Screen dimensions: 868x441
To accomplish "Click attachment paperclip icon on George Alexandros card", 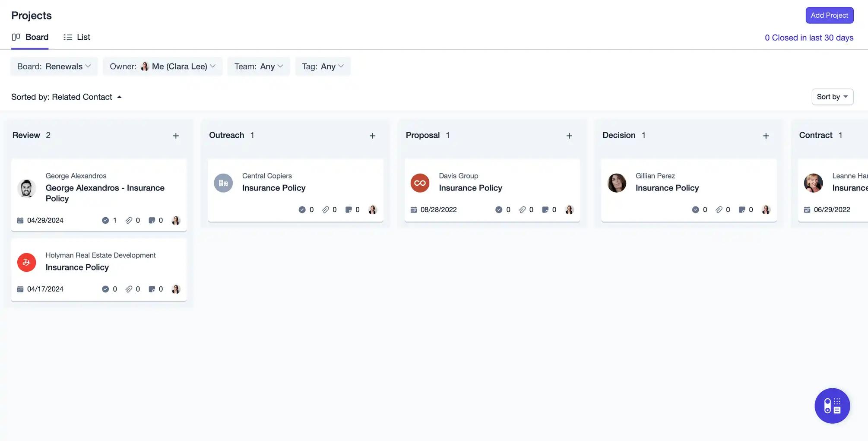I will pyautogui.click(x=129, y=220).
